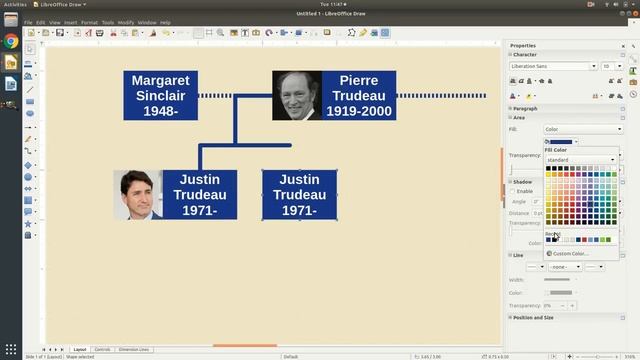This screenshot has height=360, width=640.
Task: Pick the first dark blue Recent color swatch
Action: pos(548,240)
